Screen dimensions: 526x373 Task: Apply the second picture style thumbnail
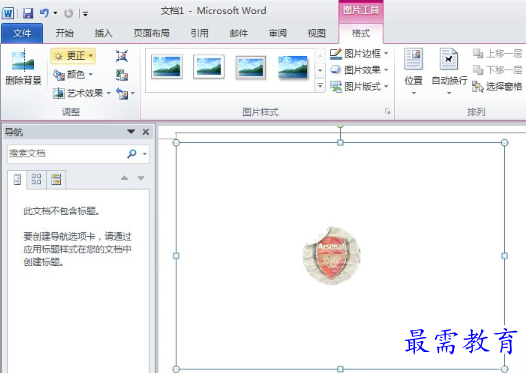(209, 67)
